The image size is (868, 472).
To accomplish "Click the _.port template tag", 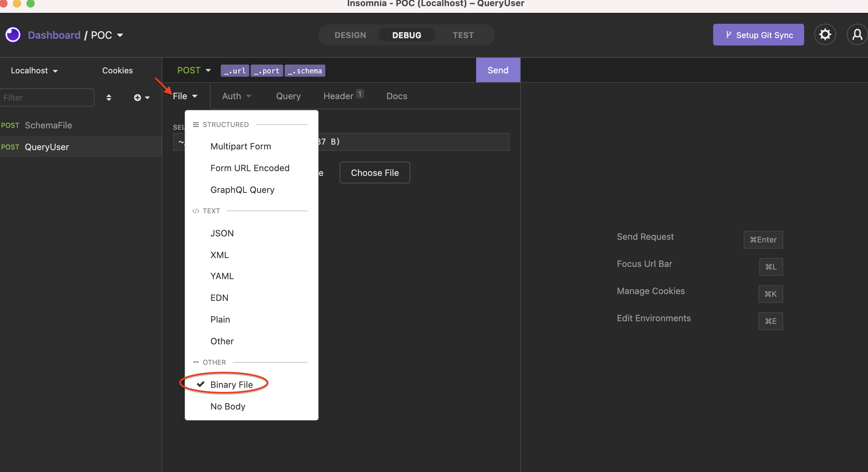I will [x=267, y=70].
